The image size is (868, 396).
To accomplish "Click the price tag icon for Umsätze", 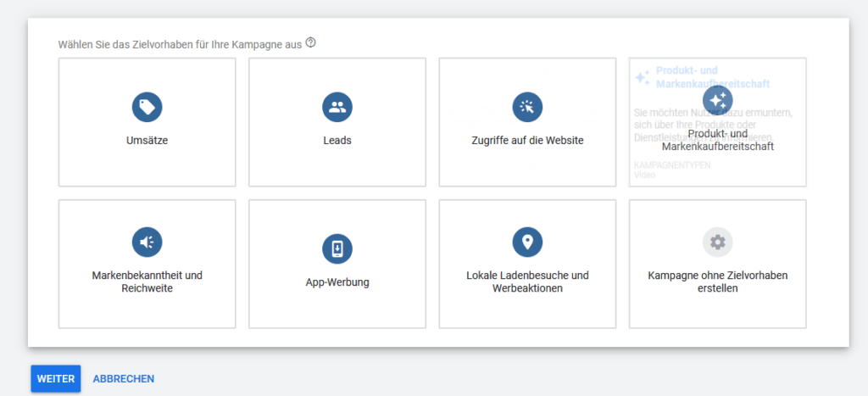I will 147,107.
